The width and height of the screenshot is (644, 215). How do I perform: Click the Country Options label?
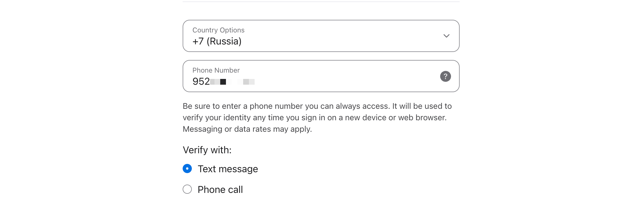click(218, 30)
